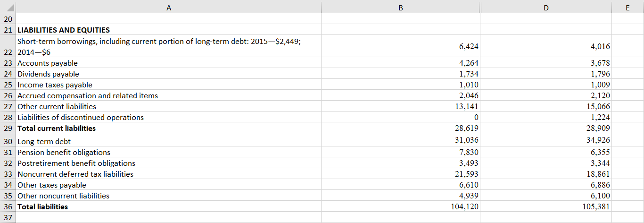
Task: Select row 21 header
Action: click(8, 30)
